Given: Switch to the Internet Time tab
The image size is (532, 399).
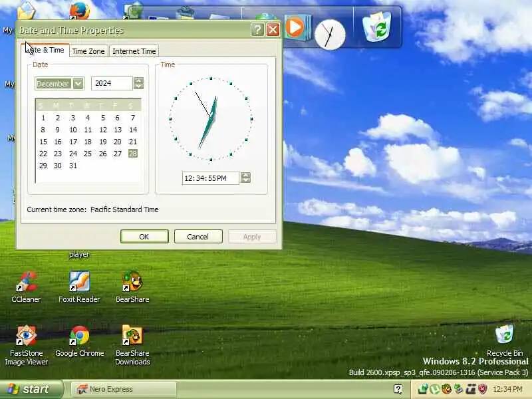Looking at the screenshot, I should tap(134, 51).
